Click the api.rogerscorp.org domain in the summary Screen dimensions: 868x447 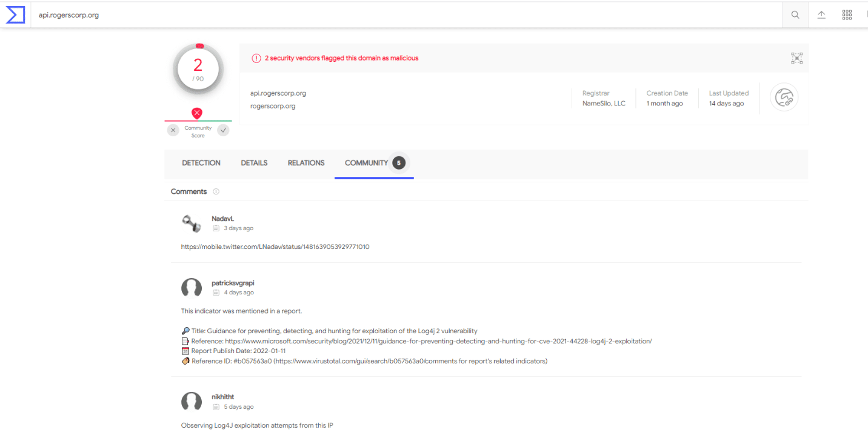[278, 93]
